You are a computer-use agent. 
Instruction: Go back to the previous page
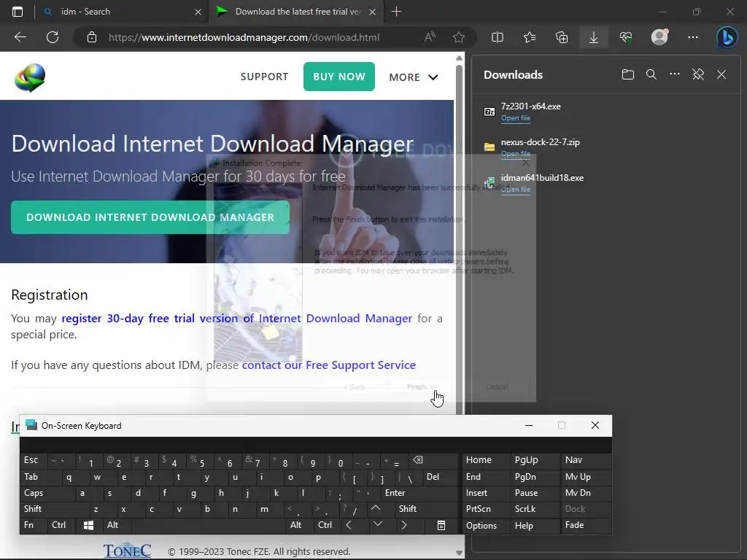(20, 37)
